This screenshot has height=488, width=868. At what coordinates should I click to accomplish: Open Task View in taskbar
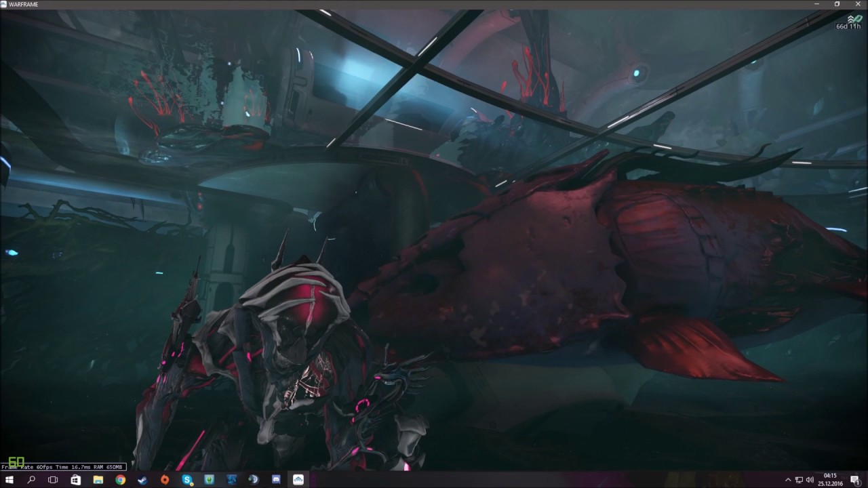[53, 479]
